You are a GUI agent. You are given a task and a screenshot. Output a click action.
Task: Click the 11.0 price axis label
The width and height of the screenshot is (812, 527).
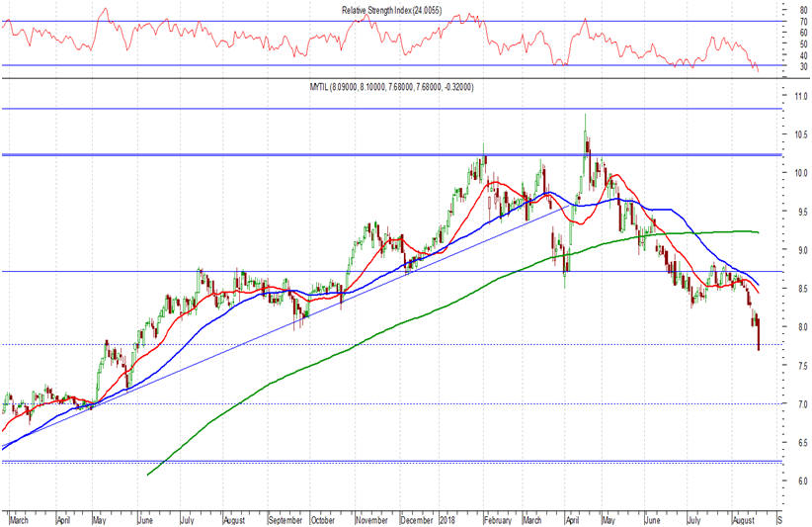tap(802, 96)
